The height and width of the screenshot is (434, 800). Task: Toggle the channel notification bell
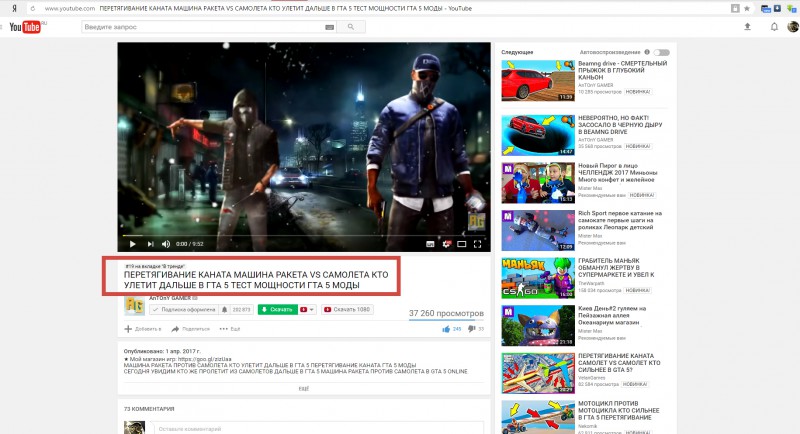tap(224, 310)
